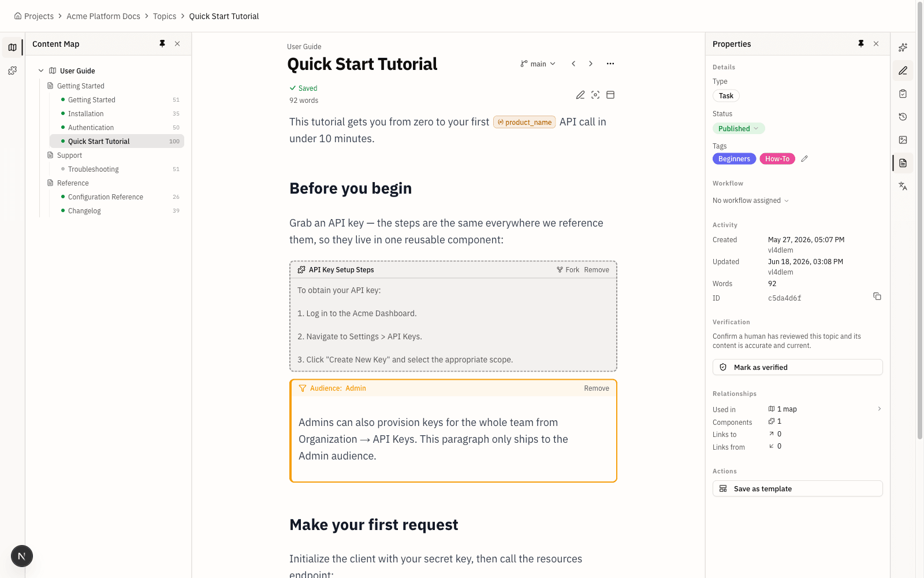Go to previous topic with left arrow
This screenshot has width=924, height=578.
click(x=573, y=64)
